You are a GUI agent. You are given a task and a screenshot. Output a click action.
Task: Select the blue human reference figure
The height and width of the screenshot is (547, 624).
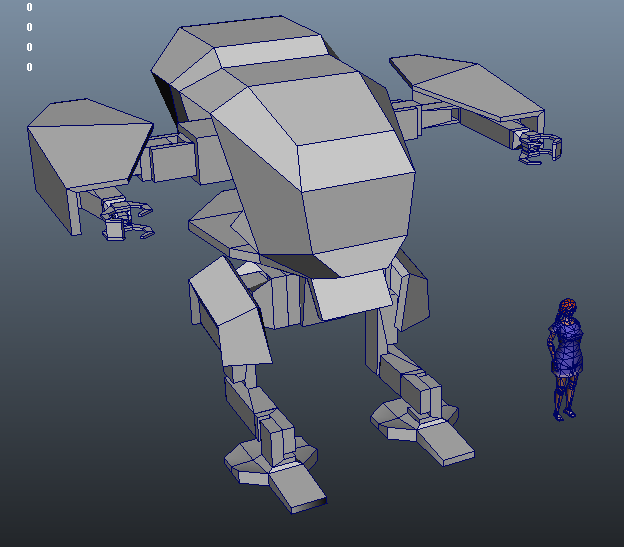tap(566, 360)
